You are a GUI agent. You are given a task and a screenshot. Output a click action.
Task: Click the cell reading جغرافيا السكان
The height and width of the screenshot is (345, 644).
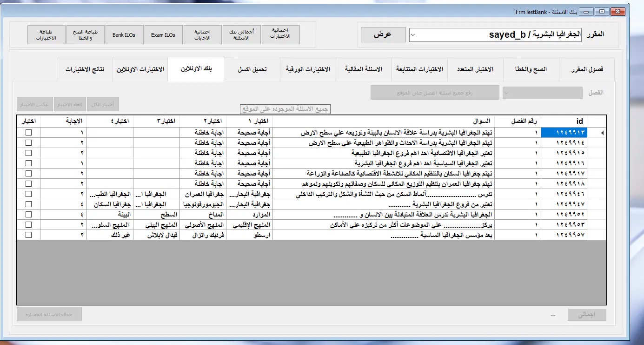click(110, 204)
